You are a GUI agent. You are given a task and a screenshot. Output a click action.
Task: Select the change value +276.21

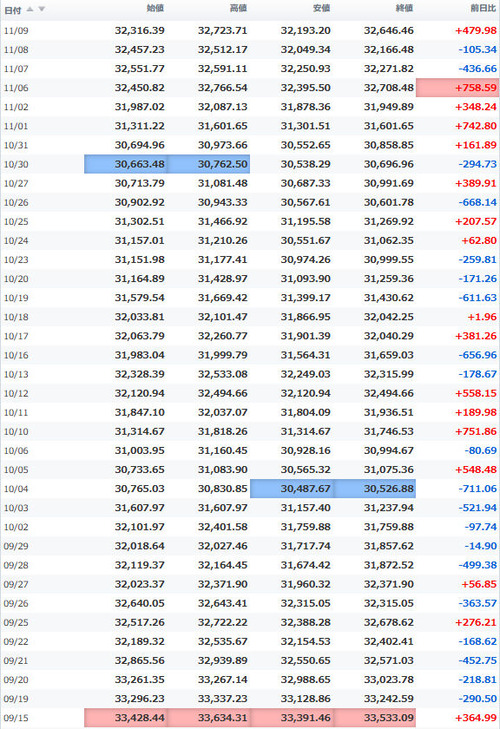point(476,622)
